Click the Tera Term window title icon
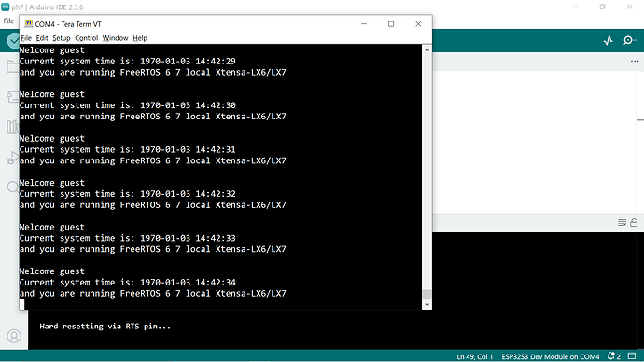Image resolution: width=644 pixels, height=362 pixels. pyautogui.click(x=28, y=24)
